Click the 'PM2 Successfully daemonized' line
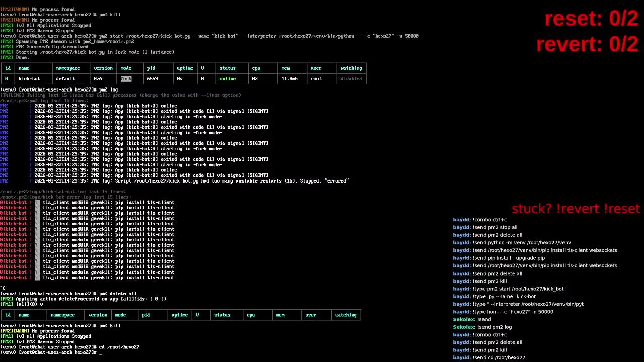Screen dimensions: 644x362 tap(44, 47)
